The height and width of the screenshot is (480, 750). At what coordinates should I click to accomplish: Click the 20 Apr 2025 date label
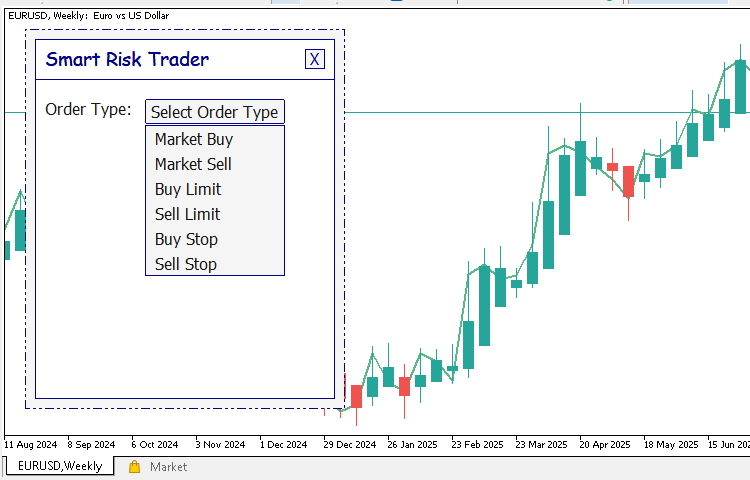click(605, 445)
